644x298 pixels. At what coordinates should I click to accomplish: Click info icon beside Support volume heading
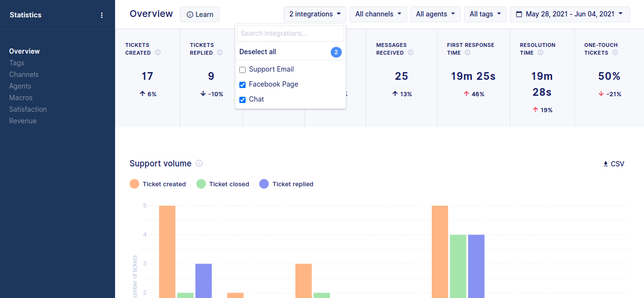pyautogui.click(x=199, y=164)
